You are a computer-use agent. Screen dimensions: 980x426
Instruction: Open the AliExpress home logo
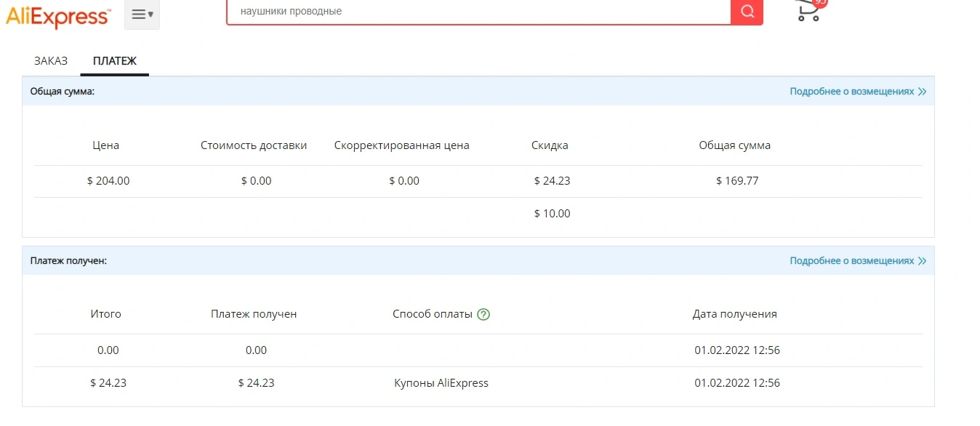pyautogui.click(x=58, y=15)
